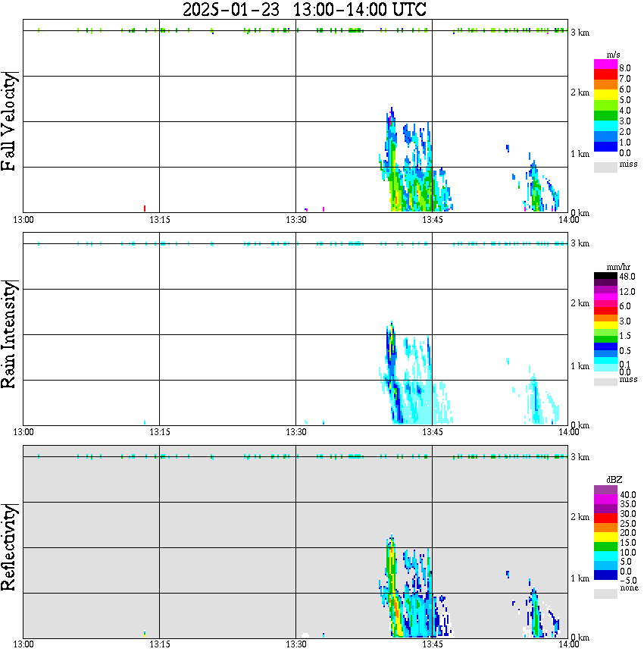Image resolution: width=644 pixels, height=658 pixels.
Task: Click the '13:15' tick under Fall Velocity panel
Action: 160,220
